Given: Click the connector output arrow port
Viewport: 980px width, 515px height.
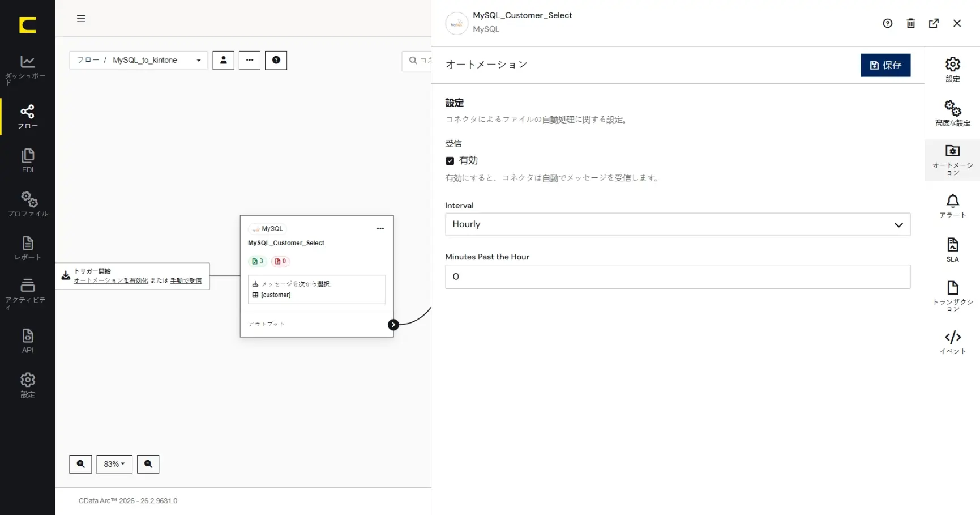Looking at the screenshot, I should [393, 325].
